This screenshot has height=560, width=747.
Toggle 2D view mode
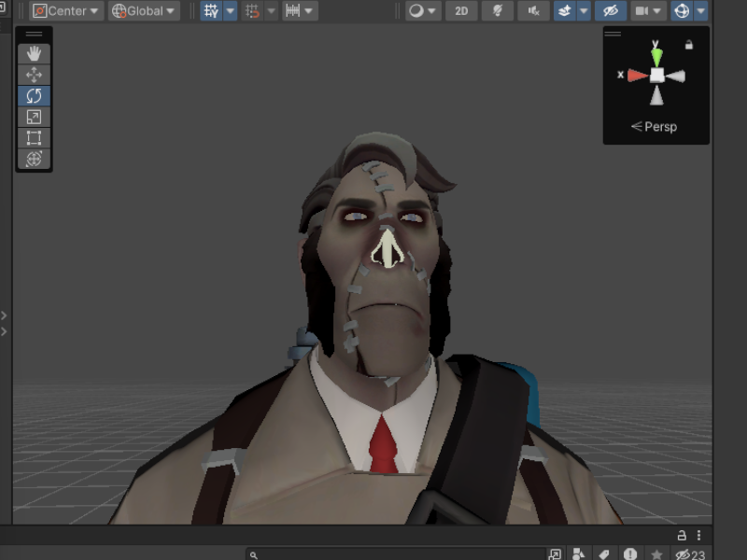click(x=461, y=11)
